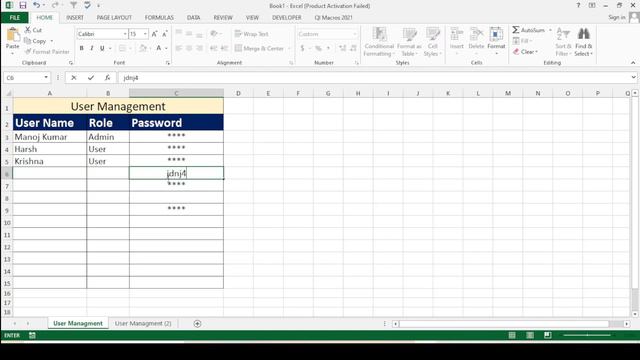Switch to the PAGE LAYOUT tab
640x360 pixels.
114,18
